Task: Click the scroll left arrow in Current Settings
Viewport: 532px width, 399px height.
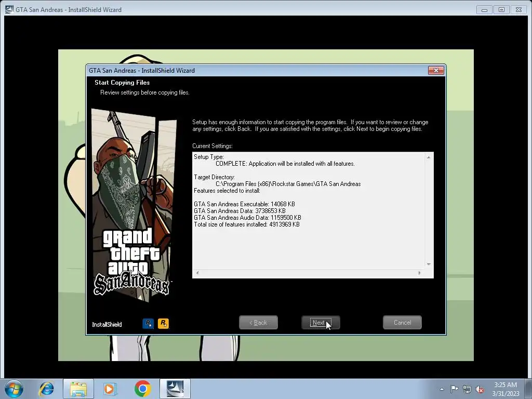Action: pos(197,273)
